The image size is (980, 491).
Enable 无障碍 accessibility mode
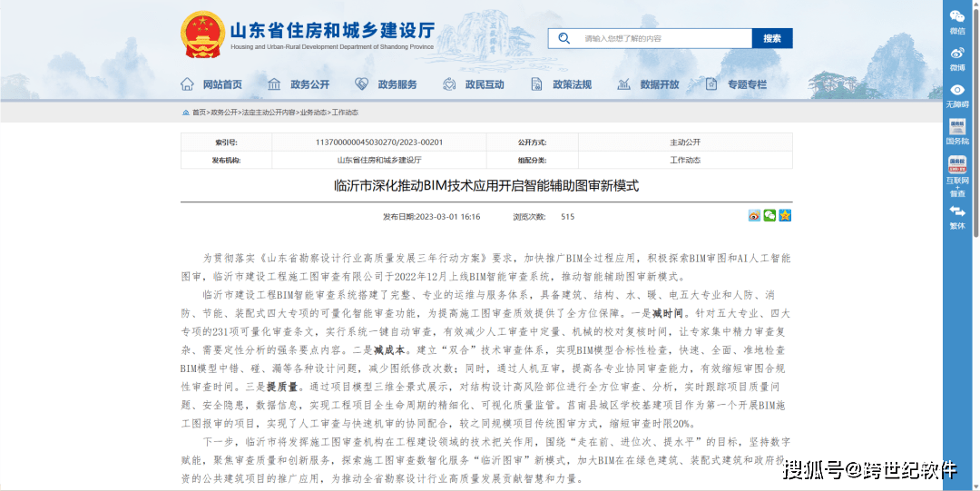(957, 95)
